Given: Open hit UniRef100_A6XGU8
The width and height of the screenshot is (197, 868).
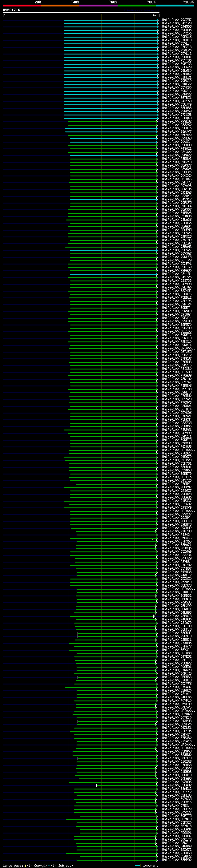Looking at the screenshot, I should click(x=177, y=446).
